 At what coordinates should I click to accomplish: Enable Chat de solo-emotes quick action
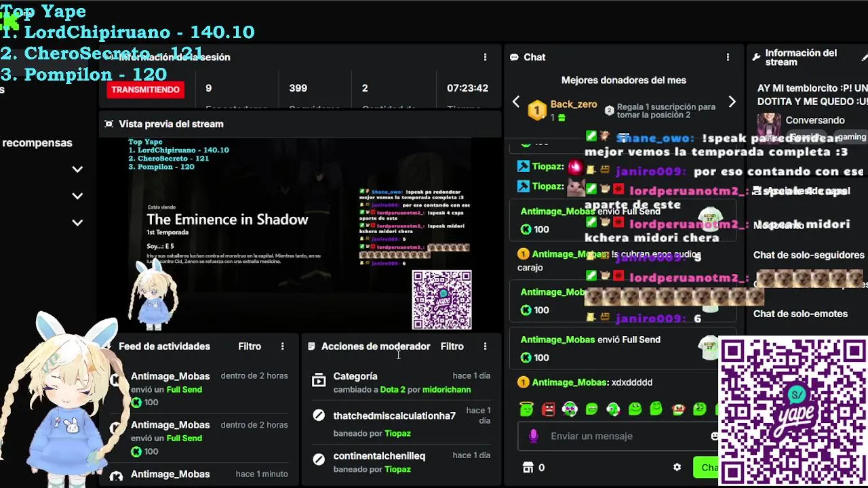(x=801, y=314)
